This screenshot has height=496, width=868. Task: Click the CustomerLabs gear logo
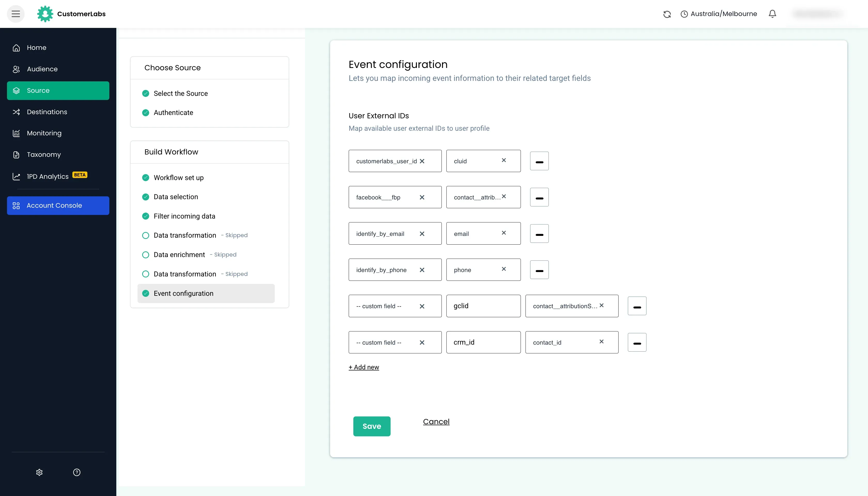(x=45, y=14)
